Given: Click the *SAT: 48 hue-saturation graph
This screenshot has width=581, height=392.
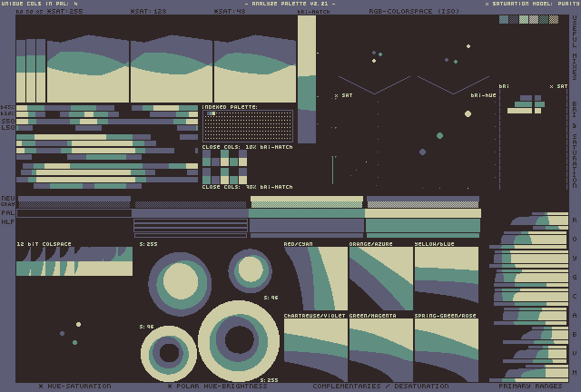Looking at the screenshot, I should [x=255, y=69].
